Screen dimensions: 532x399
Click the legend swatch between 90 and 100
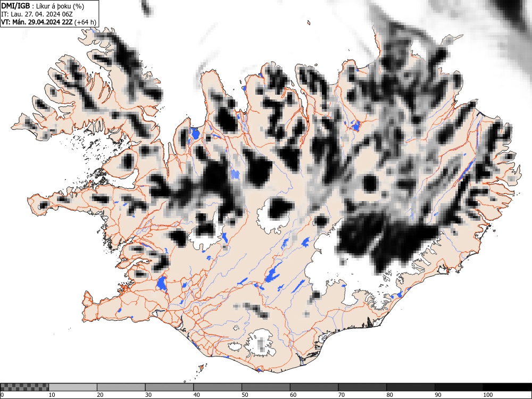point(459,387)
